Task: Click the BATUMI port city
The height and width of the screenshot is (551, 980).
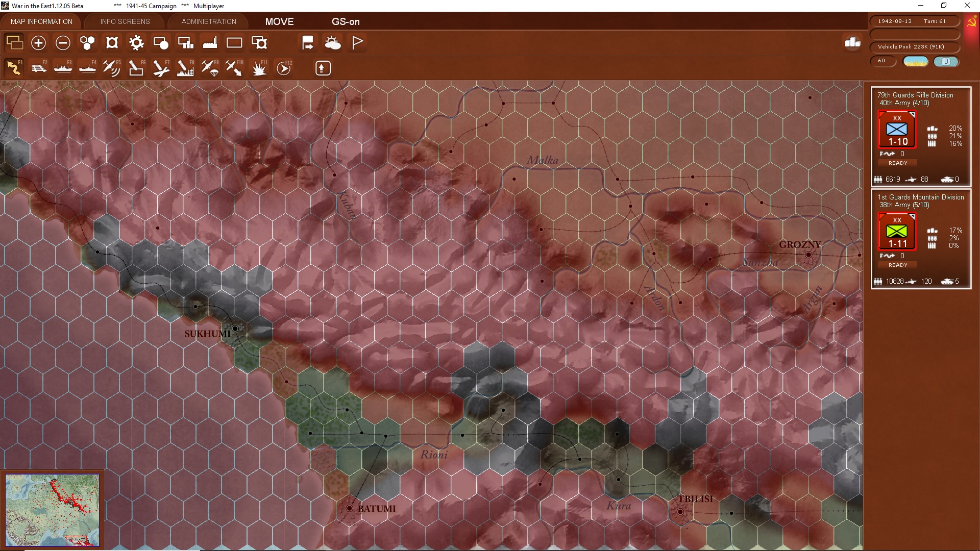Action: [x=349, y=508]
